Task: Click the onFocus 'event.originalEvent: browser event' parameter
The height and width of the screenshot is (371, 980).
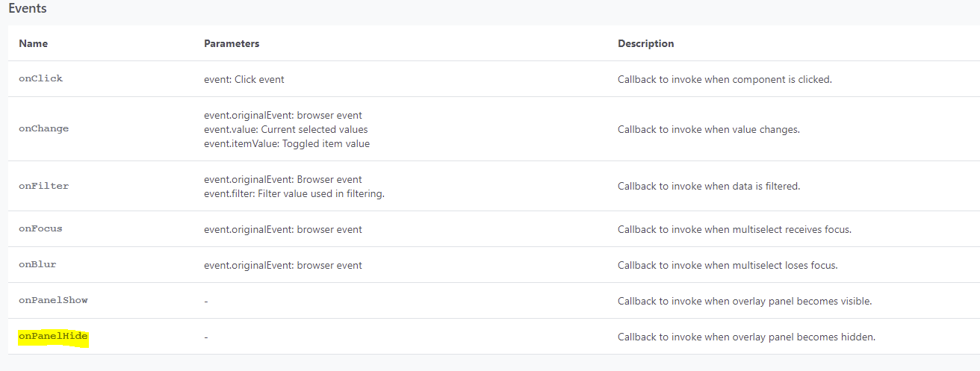Action: tap(283, 229)
